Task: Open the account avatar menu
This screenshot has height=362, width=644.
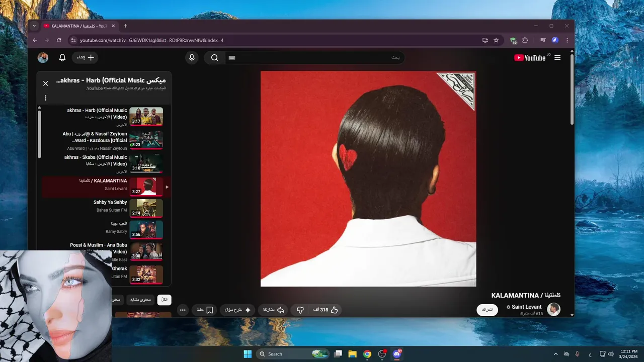Action: pyautogui.click(x=43, y=58)
